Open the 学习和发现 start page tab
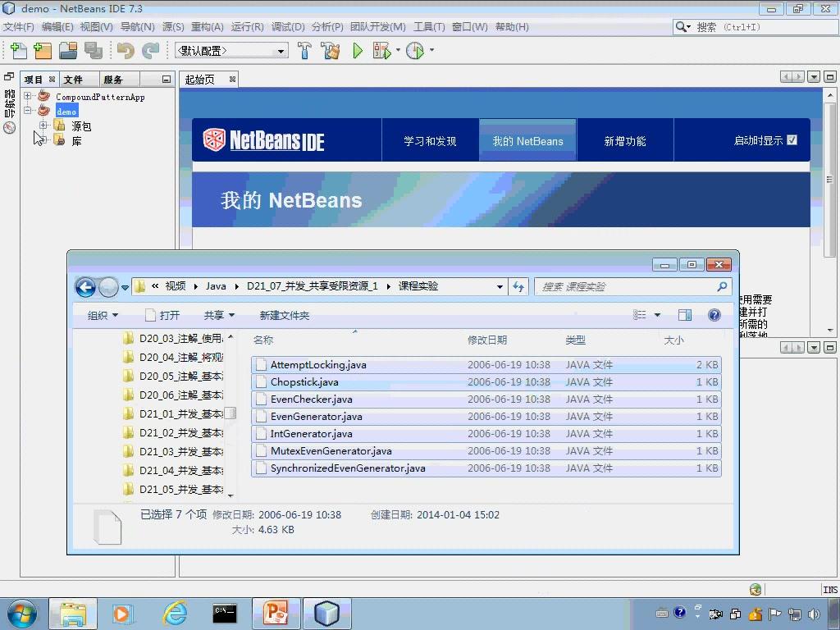 (430, 141)
